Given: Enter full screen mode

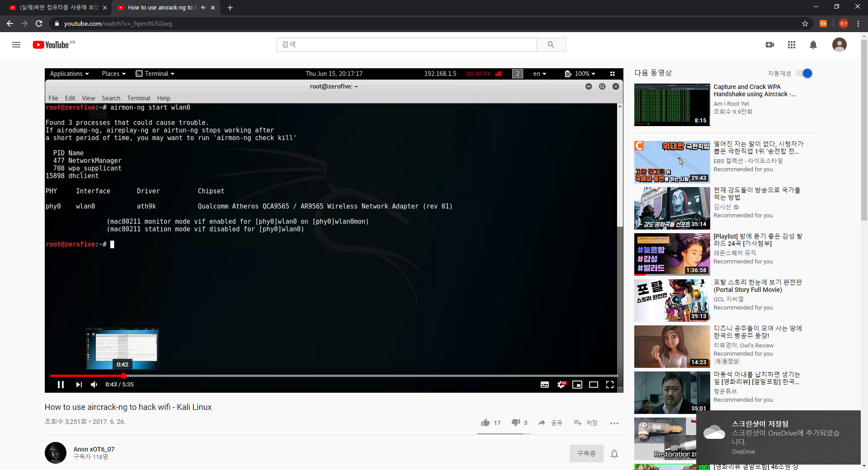Looking at the screenshot, I should (x=610, y=385).
